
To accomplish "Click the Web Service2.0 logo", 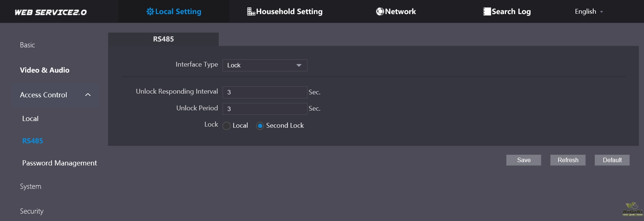I will click(51, 12).
